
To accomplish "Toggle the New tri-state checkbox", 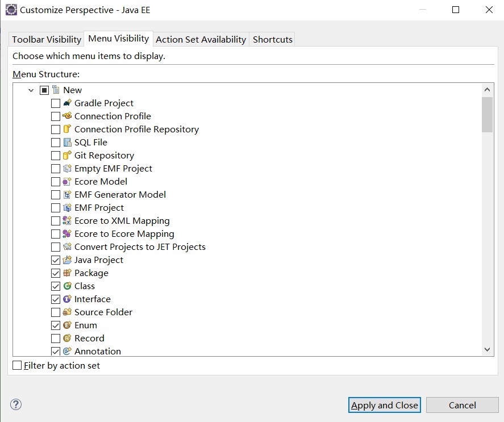I will pos(44,90).
